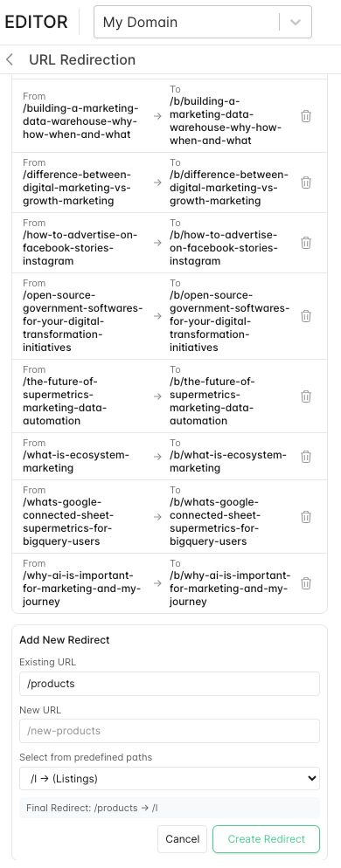Remove the whats-google-connected-sheet redirect
Viewport: 341px width, 868px height.
(305, 517)
